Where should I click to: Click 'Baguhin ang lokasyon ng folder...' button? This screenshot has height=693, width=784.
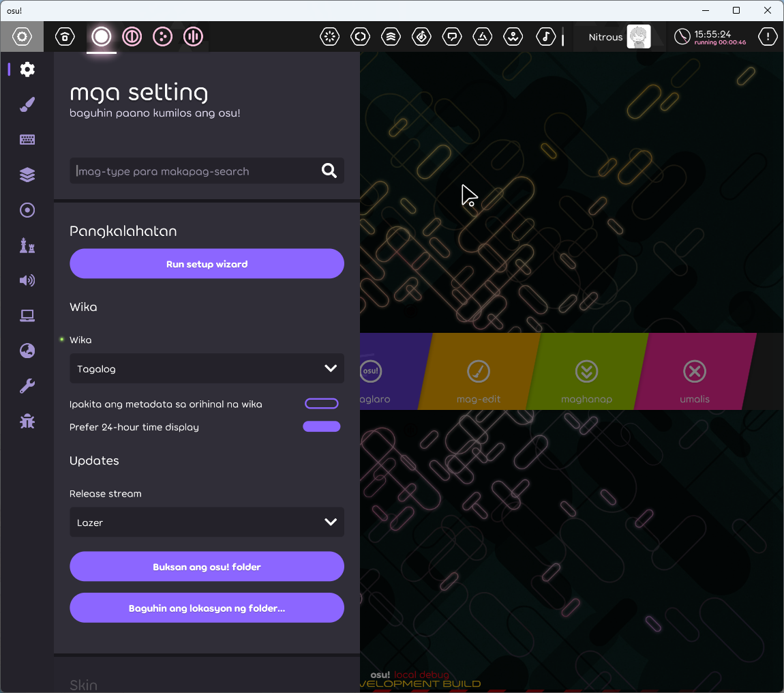click(207, 608)
